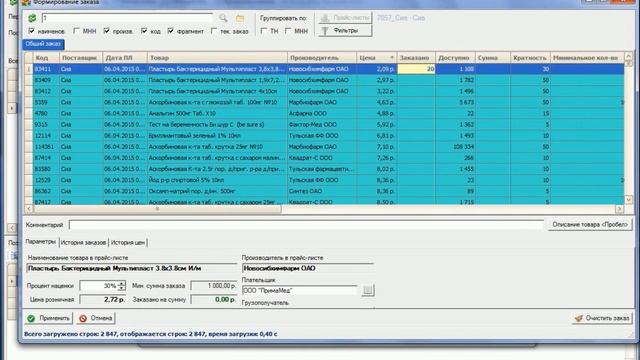
Task: Click the Заказано cell showing 20
Action: (x=416, y=69)
